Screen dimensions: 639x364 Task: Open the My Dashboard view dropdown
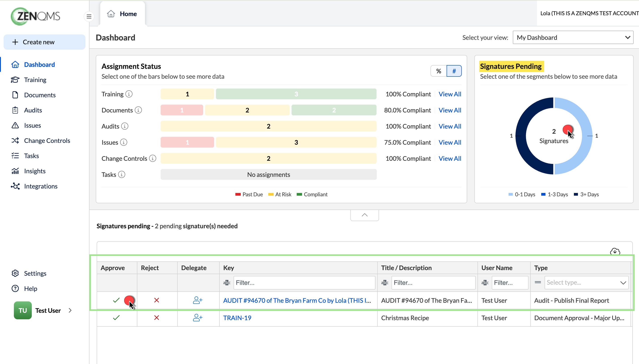coord(573,38)
